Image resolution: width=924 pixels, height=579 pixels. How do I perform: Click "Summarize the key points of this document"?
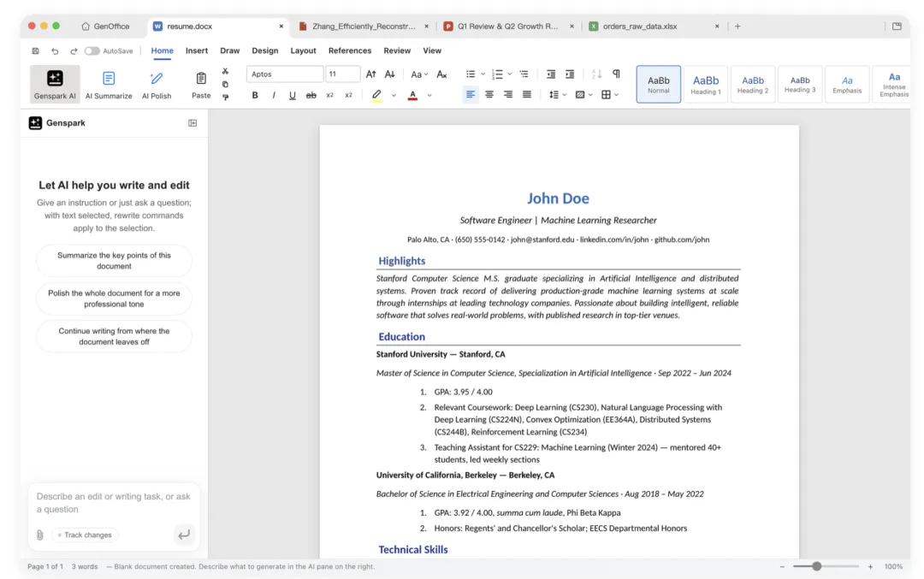pyautogui.click(x=115, y=260)
